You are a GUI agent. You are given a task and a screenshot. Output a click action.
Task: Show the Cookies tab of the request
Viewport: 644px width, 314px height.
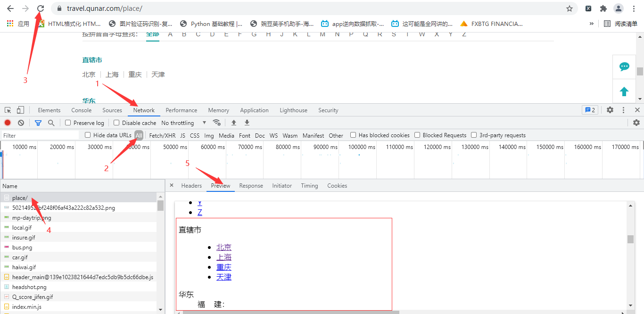pyautogui.click(x=338, y=185)
